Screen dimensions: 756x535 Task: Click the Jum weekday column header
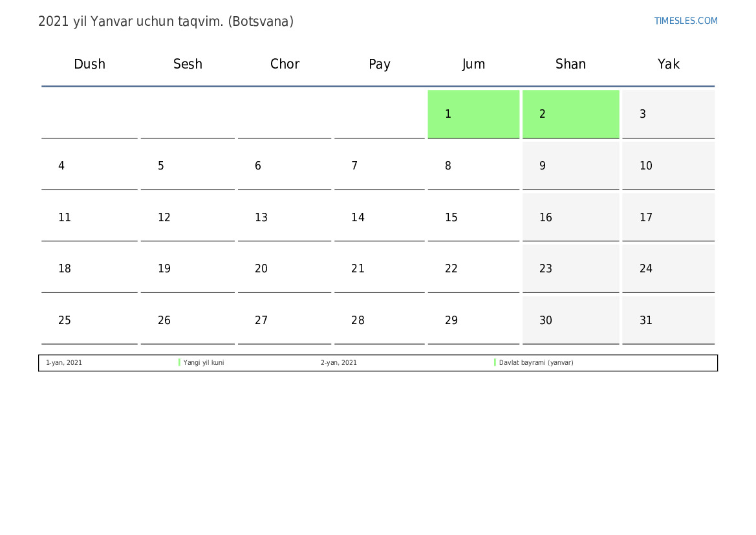(x=473, y=64)
